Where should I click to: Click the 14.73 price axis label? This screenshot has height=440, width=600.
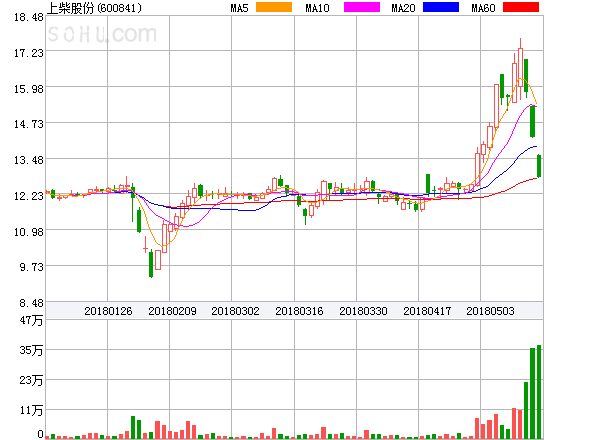pyautogui.click(x=29, y=124)
